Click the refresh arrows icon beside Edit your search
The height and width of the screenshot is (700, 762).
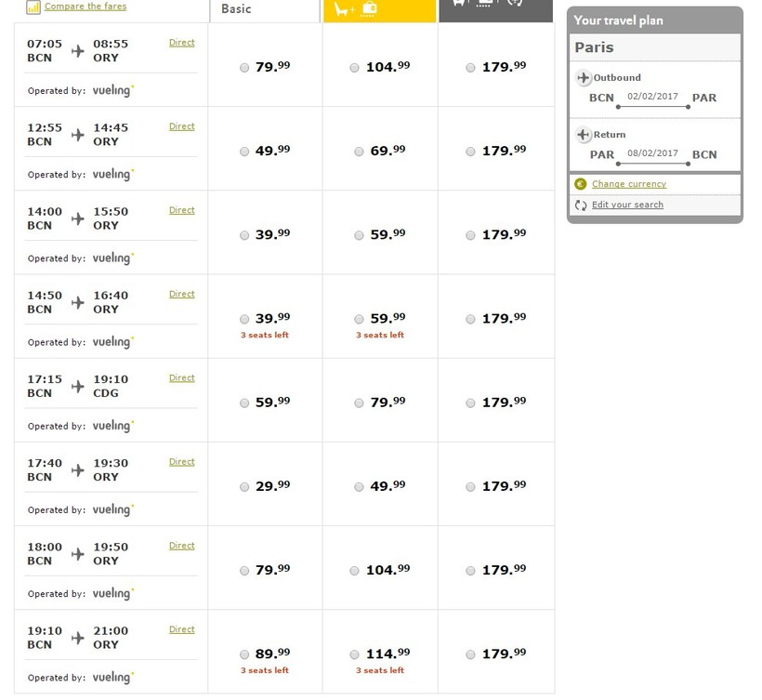[581, 205]
